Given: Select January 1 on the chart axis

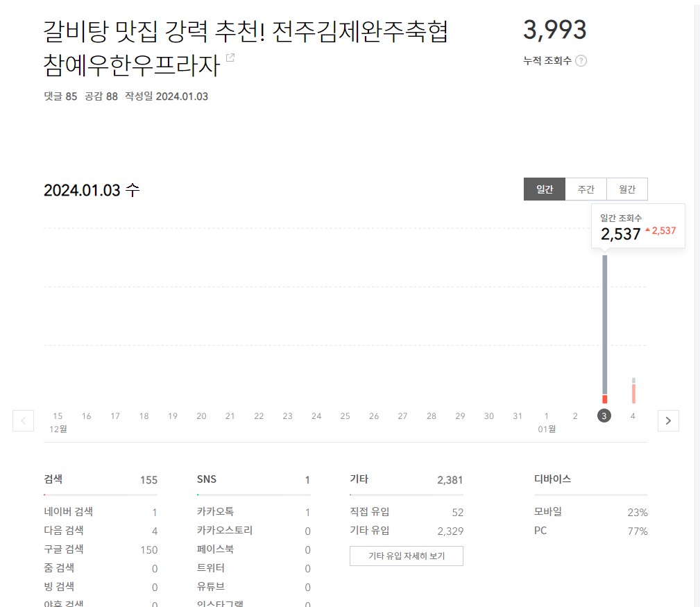Looking at the screenshot, I should click(x=547, y=416).
